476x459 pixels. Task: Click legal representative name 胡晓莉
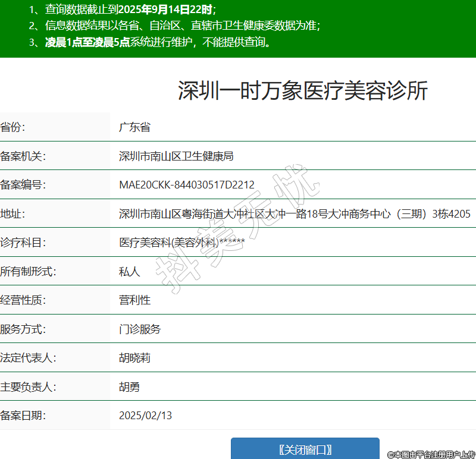tap(135, 358)
